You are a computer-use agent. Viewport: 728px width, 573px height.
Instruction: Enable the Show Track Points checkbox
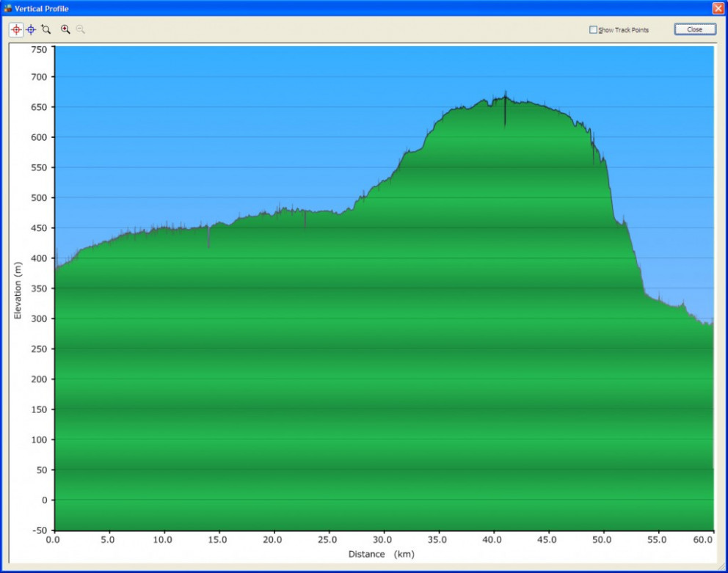click(x=594, y=30)
